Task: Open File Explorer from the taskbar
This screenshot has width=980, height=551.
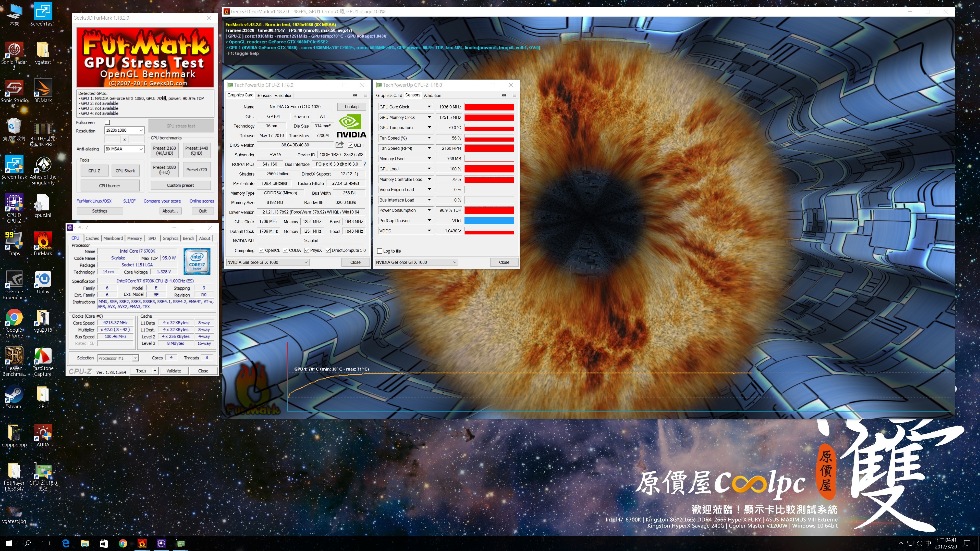Action: pyautogui.click(x=84, y=543)
